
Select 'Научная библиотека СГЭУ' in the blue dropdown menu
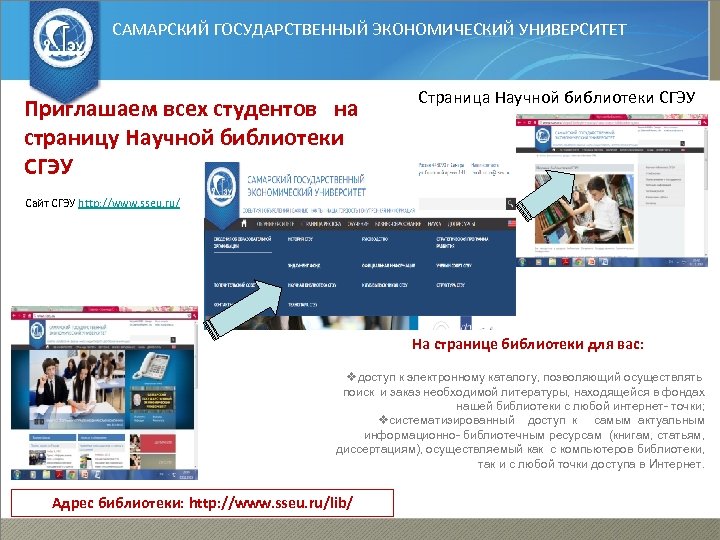pyautogui.click(x=312, y=285)
